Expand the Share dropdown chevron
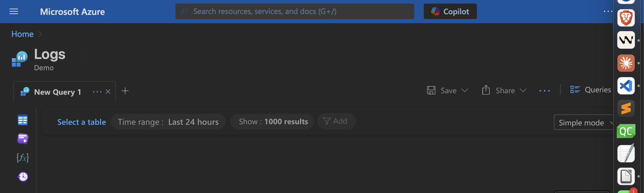The height and width of the screenshot is (193, 644). tap(523, 90)
